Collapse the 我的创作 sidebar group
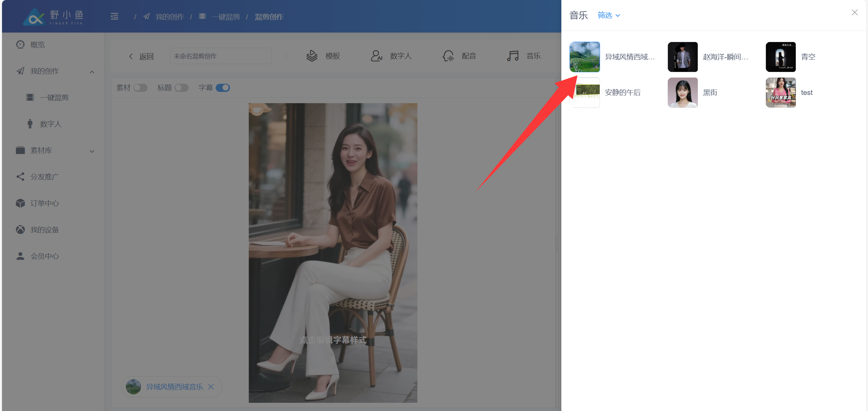This screenshot has height=411, width=868. point(92,72)
